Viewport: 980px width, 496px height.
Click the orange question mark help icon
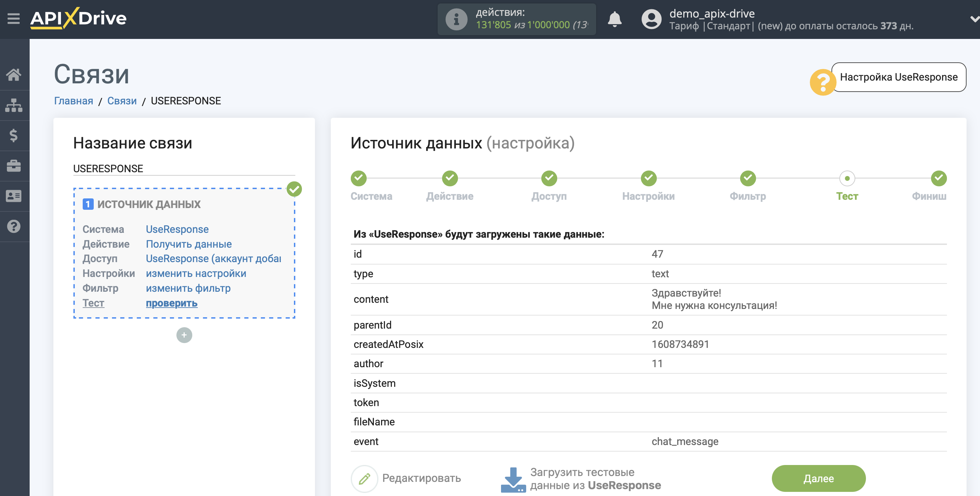click(823, 82)
